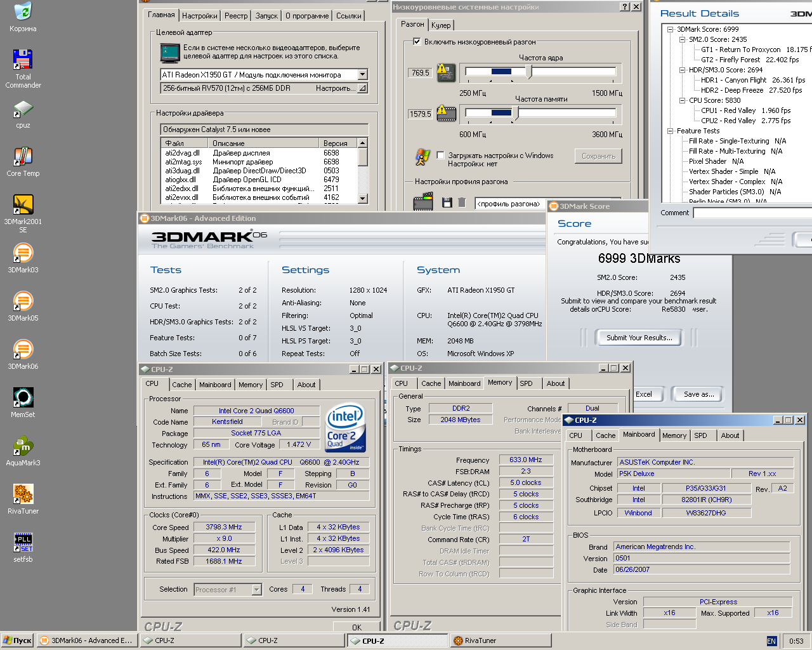This screenshot has width=812, height=650.
Task: Click the 3DMark06 Advanced Edition taskbar button
Action: coord(86,640)
